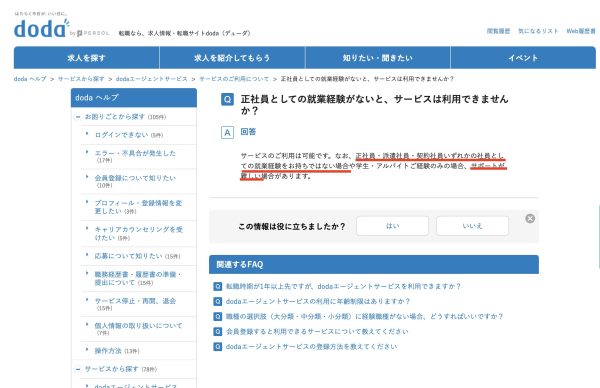Click Q icon next to 登録方法 FAQ
This screenshot has width=600, height=388.
point(217,347)
